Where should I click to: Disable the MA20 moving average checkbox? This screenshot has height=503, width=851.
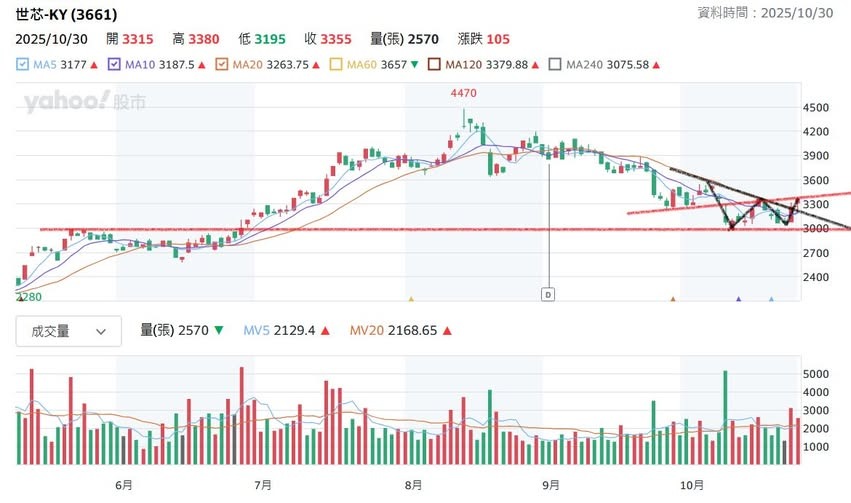coord(223,65)
